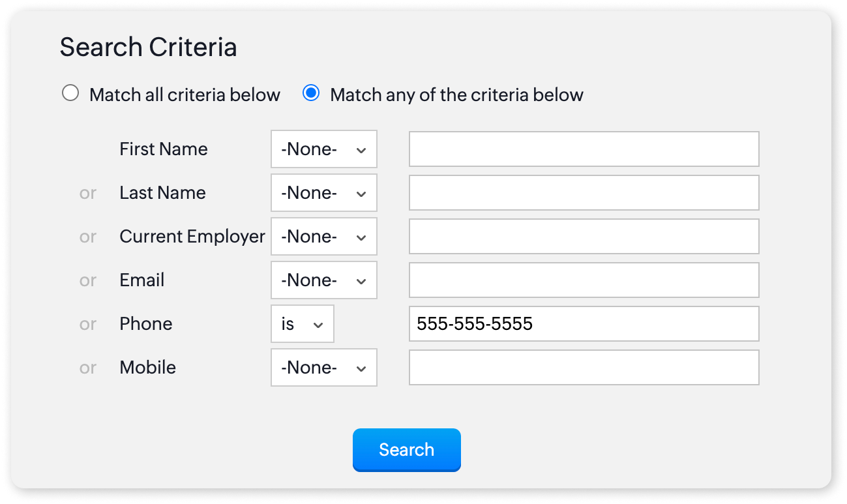
Task: Click the First Name value input field
Action: [x=584, y=149]
